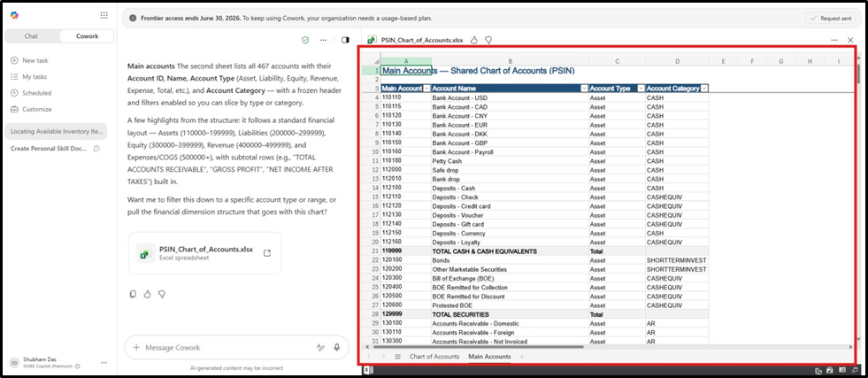Switch to Chart of Accounts sheet tab
This screenshot has width=868, height=378.
434,357
